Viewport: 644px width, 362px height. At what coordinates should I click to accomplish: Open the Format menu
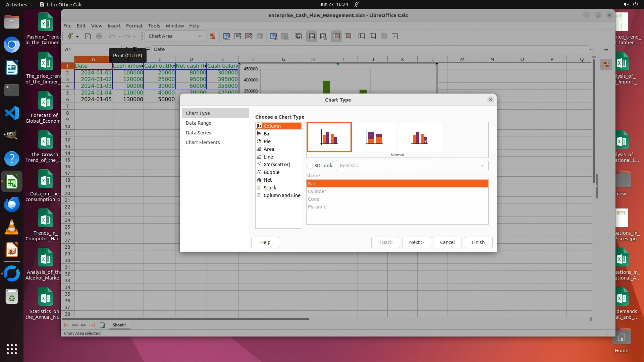(x=134, y=26)
